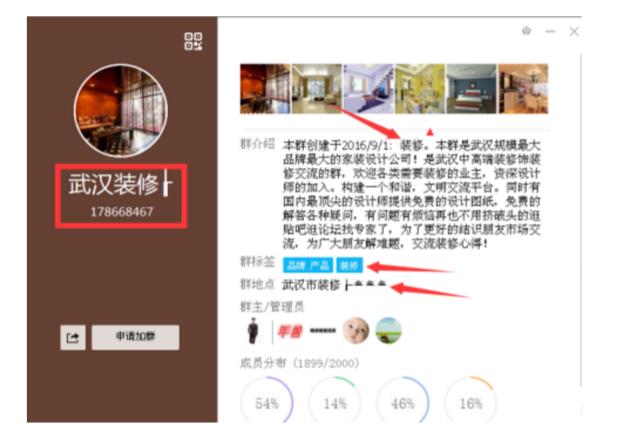Open the group QR code icon
Image resolution: width=644 pixels, height=428 pixels.
click(193, 41)
